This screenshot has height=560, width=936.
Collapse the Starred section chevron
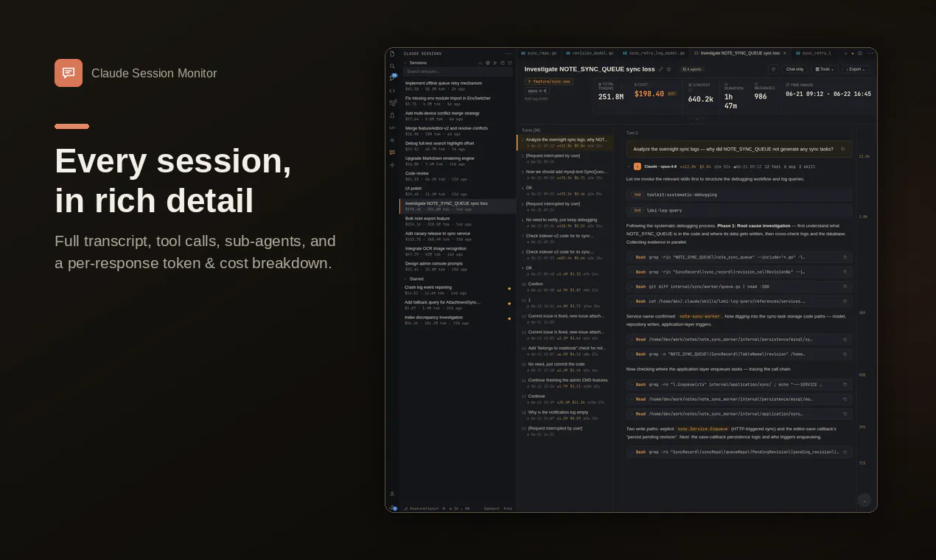(x=405, y=279)
